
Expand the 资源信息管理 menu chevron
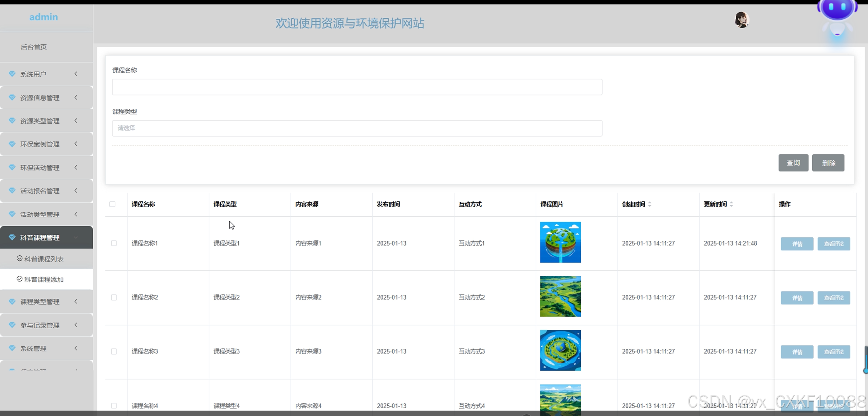pyautogui.click(x=76, y=97)
